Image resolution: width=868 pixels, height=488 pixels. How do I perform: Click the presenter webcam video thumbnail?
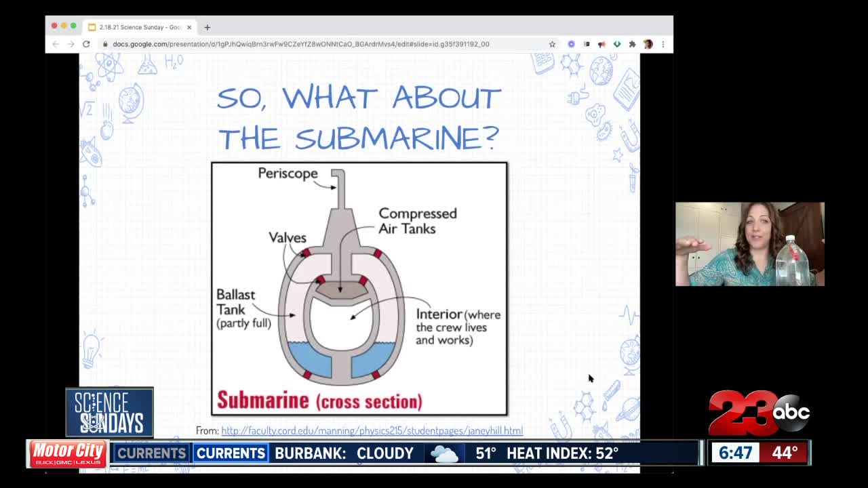click(x=749, y=244)
